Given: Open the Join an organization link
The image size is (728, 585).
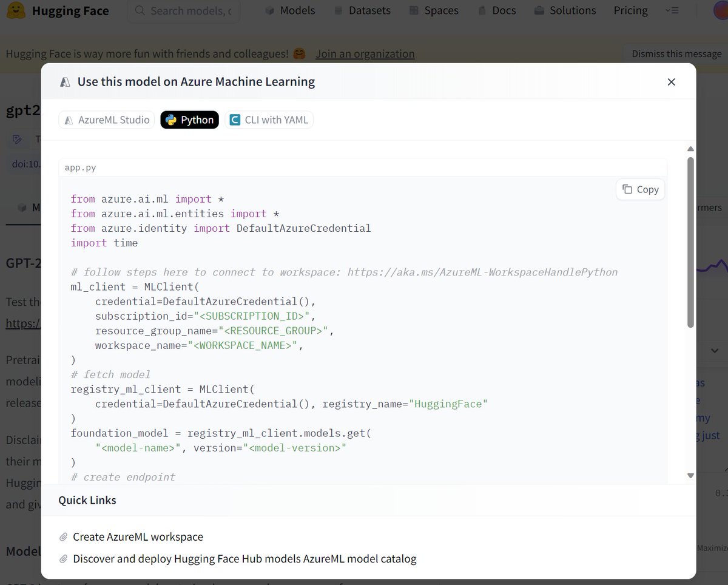Looking at the screenshot, I should coord(365,53).
